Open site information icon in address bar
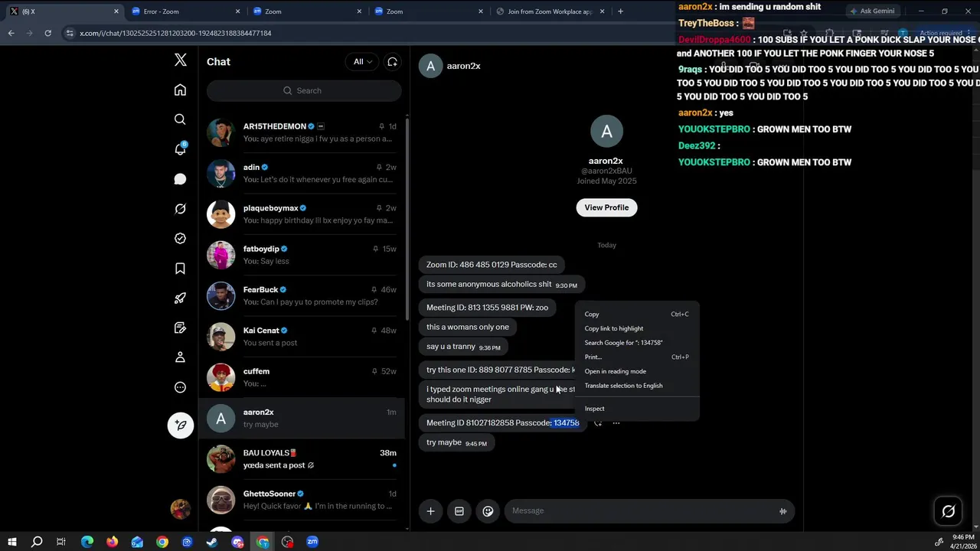Screen dimensions: 980x551 [70, 33]
